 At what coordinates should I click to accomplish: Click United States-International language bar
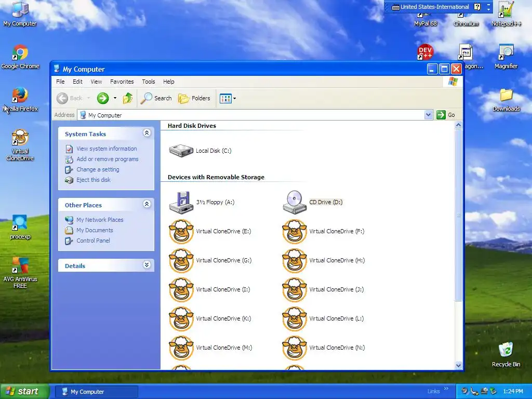point(431,7)
